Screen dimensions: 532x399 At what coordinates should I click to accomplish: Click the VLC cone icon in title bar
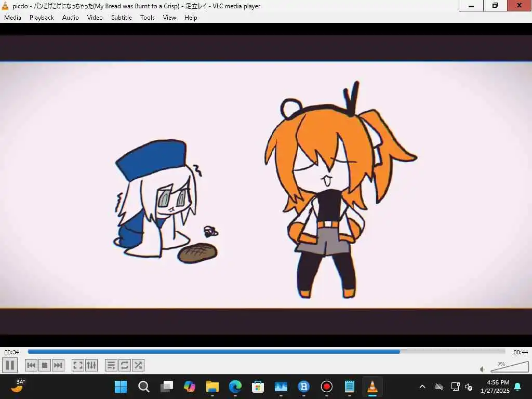5,6
